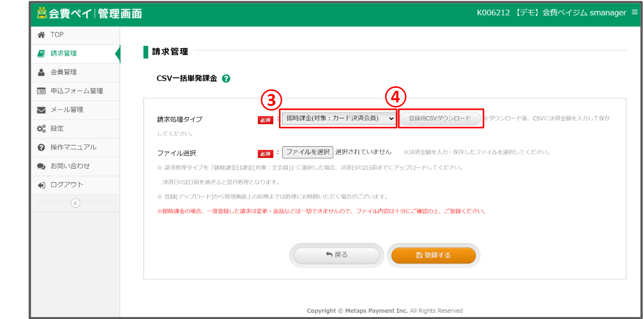Click the 申込フォーム管理 form icon
The height and width of the screenshot is (319, 644).
[41, 91]
